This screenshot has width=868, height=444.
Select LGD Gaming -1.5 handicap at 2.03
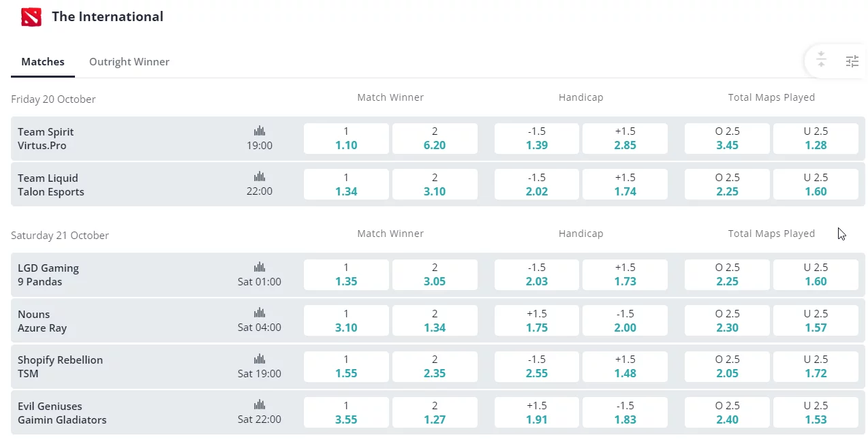[537, 274]
